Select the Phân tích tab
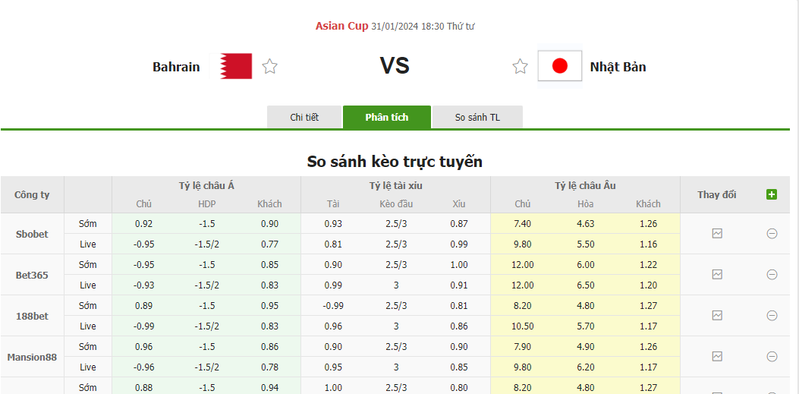 387,117
